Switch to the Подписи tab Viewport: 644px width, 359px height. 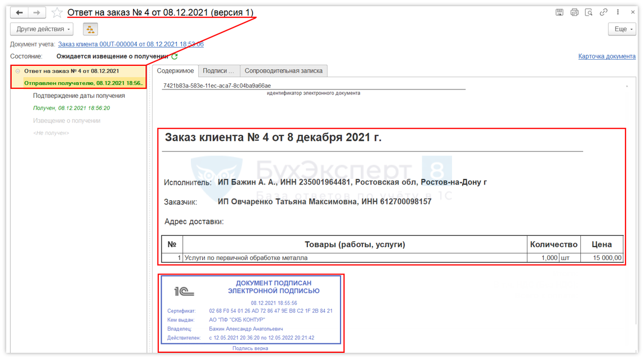(218, 71)
